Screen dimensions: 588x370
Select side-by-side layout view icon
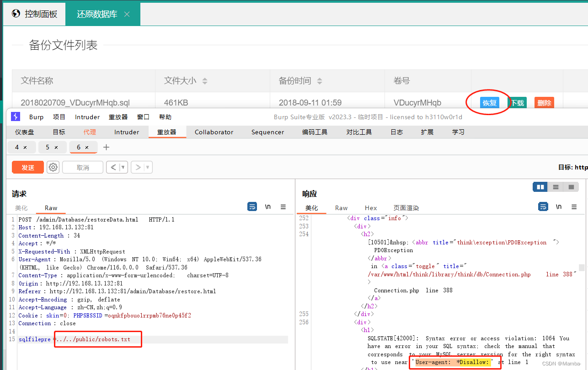coord(540,187)
